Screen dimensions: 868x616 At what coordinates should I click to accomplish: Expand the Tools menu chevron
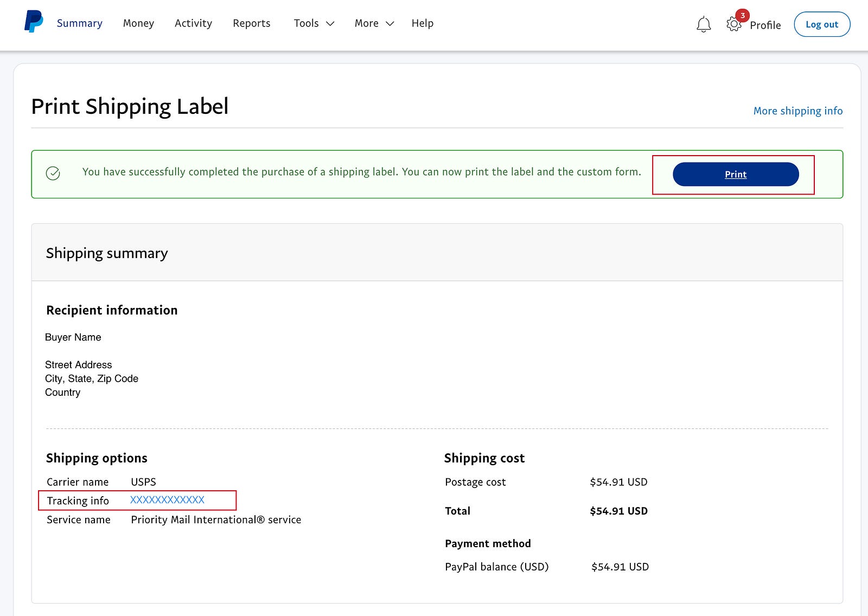pyautogui.click(x=330, y=23)
